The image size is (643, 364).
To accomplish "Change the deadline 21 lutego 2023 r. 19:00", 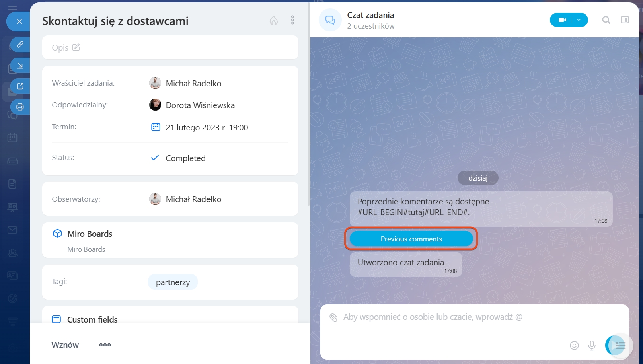I will tap(207, 128).
